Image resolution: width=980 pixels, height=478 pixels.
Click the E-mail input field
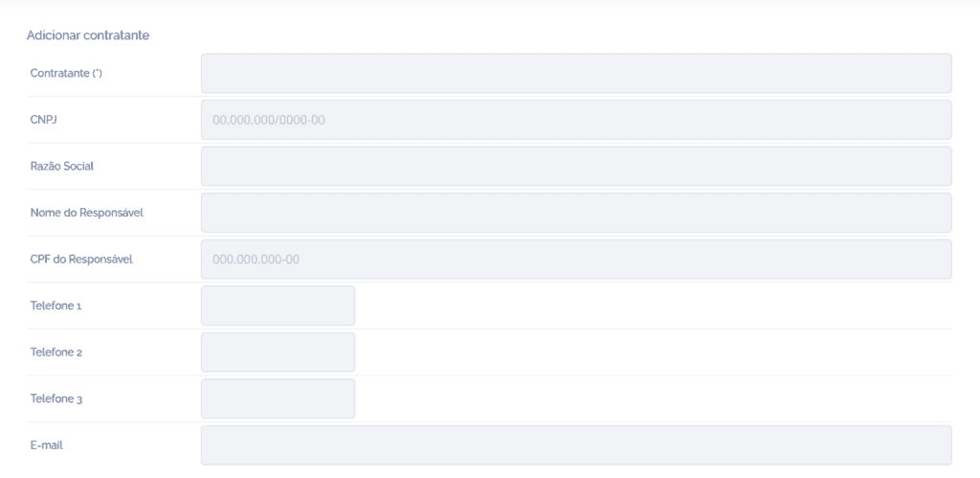[x=576, y=445]
